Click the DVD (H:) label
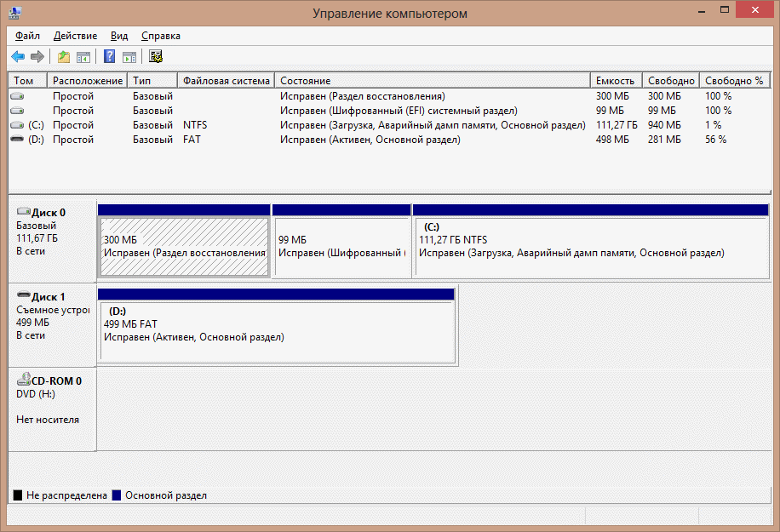The height and width of the screenshot is (532, 780). pyautogui.click(x=36, y=394)
